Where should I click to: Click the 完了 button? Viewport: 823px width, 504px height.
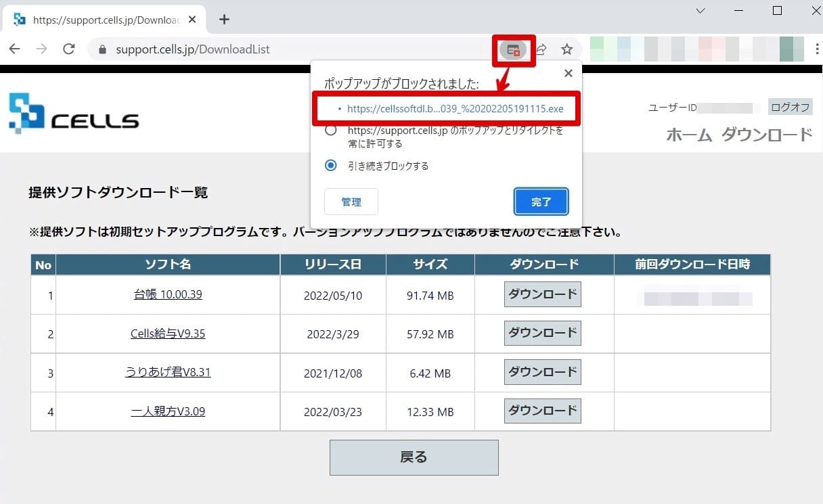[541, 202]
